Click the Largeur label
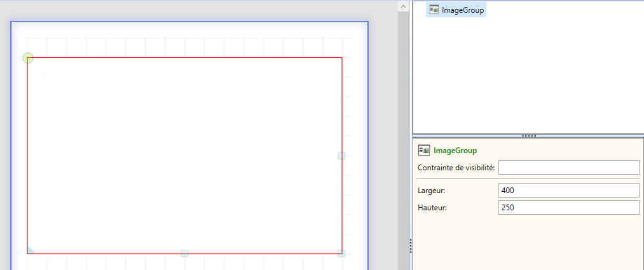Viewport: 644px width, 270px height. point(431,191)
